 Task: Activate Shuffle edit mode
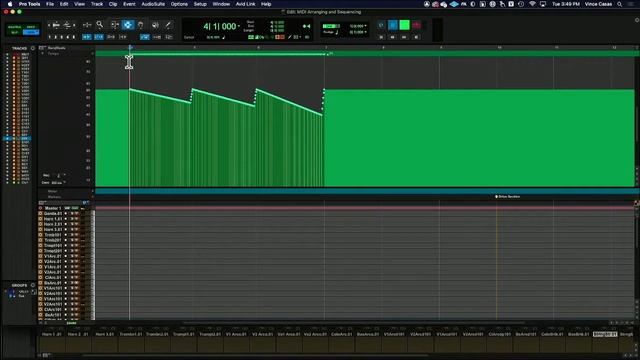tap(14, 27)
